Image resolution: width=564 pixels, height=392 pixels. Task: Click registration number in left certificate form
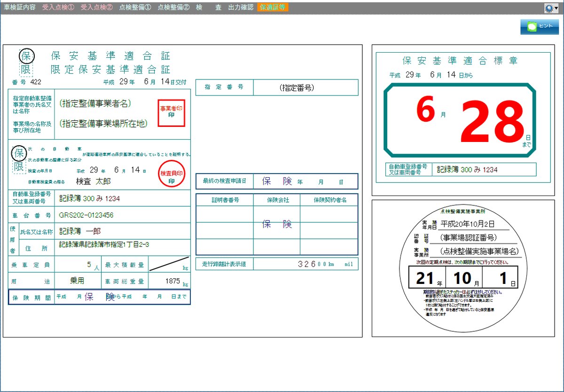tap(89, 198)
